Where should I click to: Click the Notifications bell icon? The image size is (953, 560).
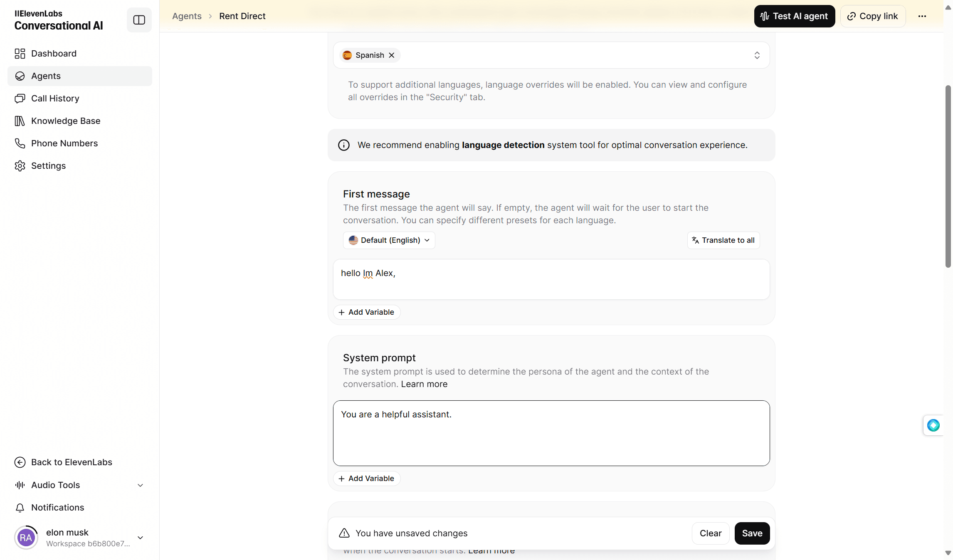20,508
